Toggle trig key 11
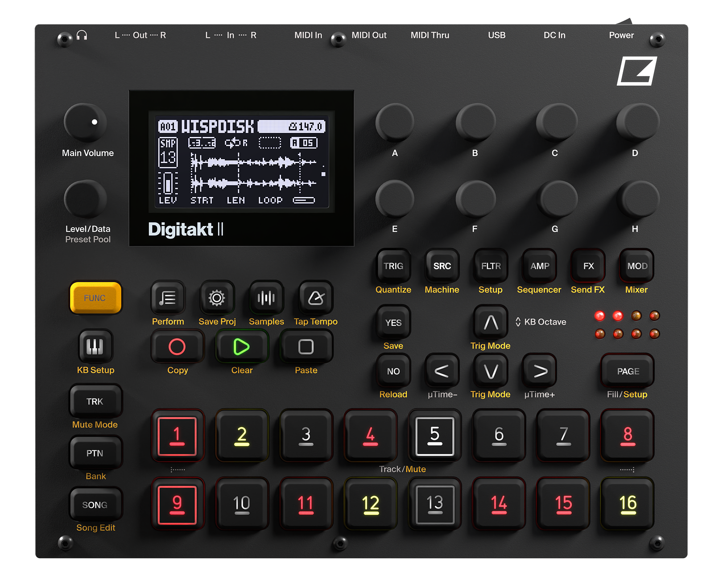 [x=306, y=504]
